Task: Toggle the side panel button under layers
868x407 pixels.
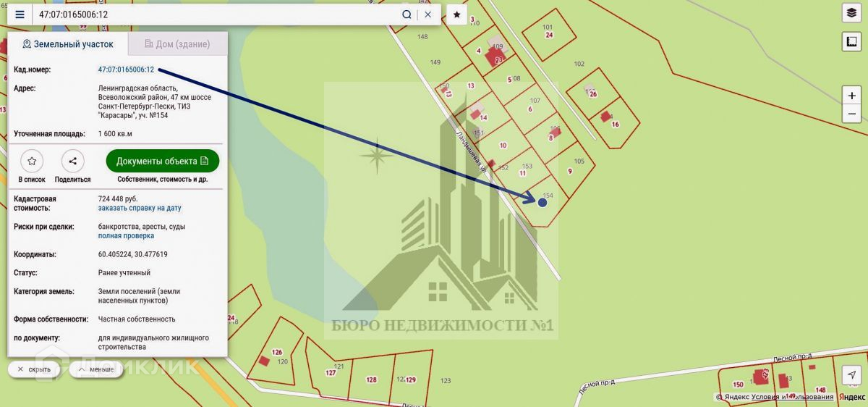Action: coord(851,43)
